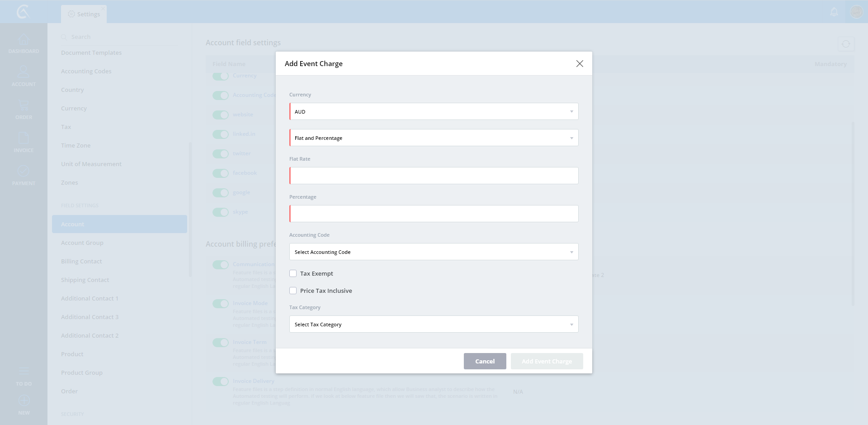Screen dimensions: 868x425
Task: Click the New plus icon
Action: tap(24, 401)
